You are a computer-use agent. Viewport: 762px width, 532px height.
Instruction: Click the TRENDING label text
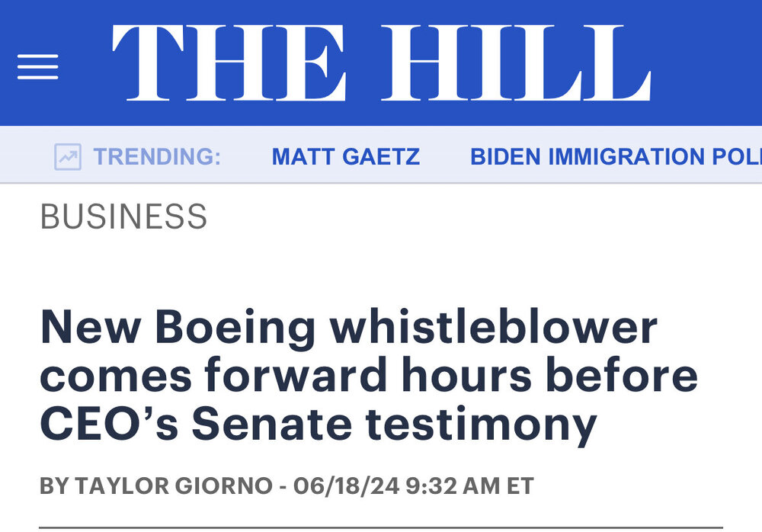click(157, 157)
